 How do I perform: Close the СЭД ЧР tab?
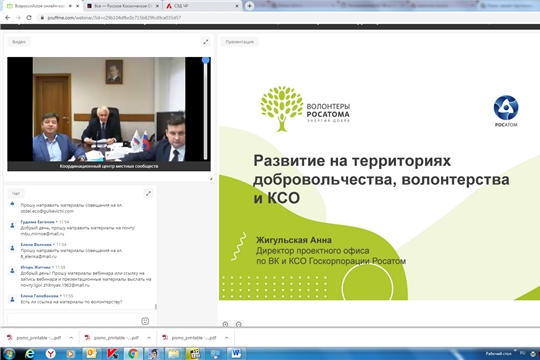point(237,6)
